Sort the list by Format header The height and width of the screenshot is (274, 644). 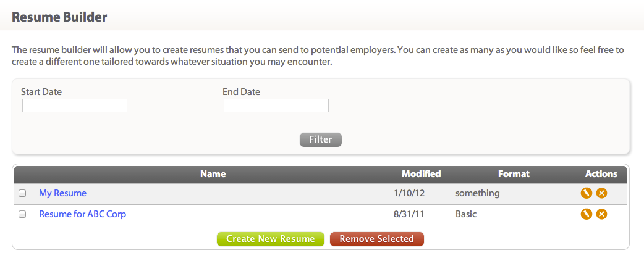point(514,174)
